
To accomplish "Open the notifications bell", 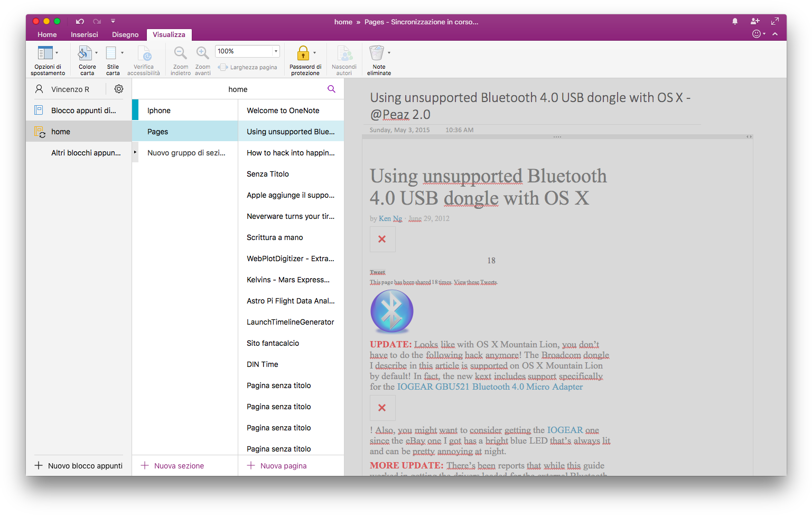I will pos(735,21).
